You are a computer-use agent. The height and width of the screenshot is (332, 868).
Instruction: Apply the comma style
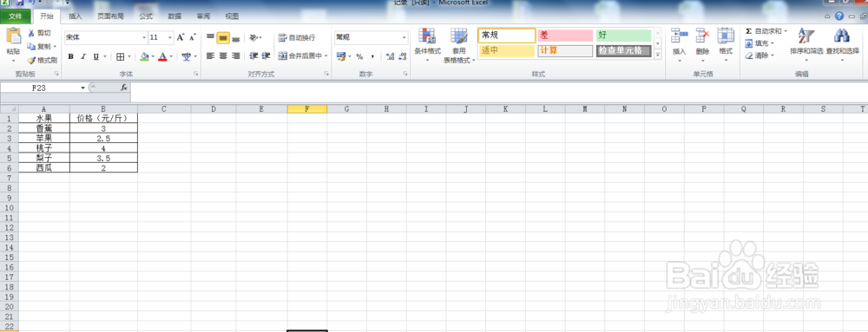[x=372, y=56]
